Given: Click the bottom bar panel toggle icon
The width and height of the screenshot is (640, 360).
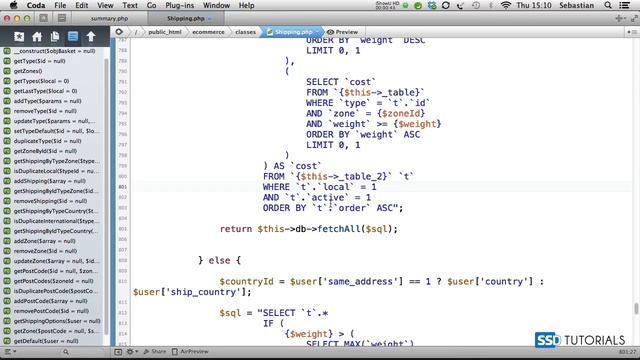Looking at the screenshot, I should [x=118, y=352].
